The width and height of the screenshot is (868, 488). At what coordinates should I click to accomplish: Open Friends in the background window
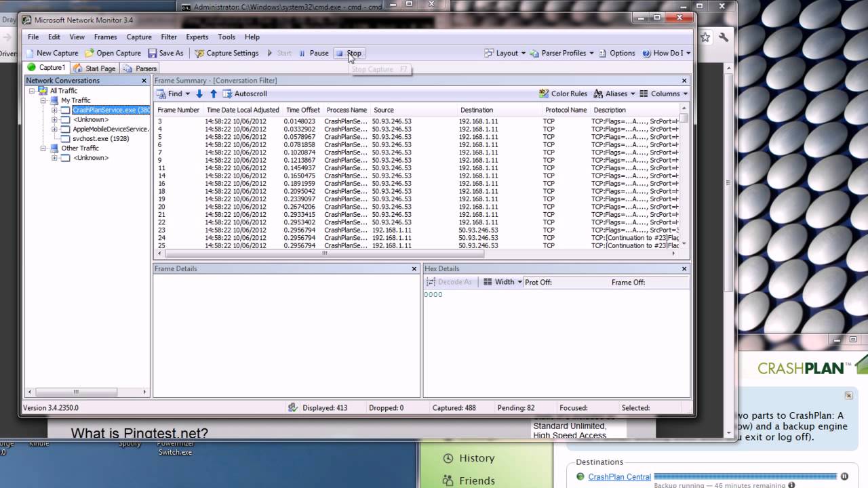477,481
